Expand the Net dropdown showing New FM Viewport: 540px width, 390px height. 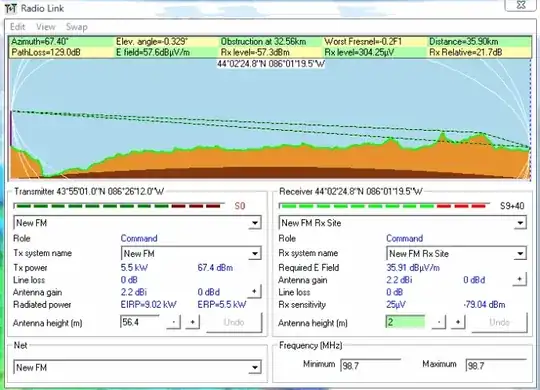tap(255, 368)
